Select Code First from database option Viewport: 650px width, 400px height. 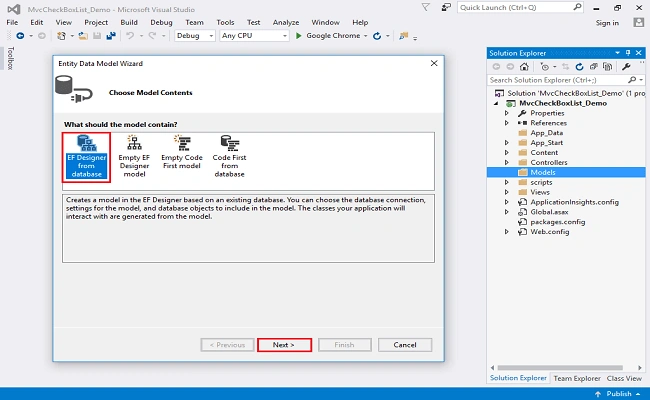(229, 157)
